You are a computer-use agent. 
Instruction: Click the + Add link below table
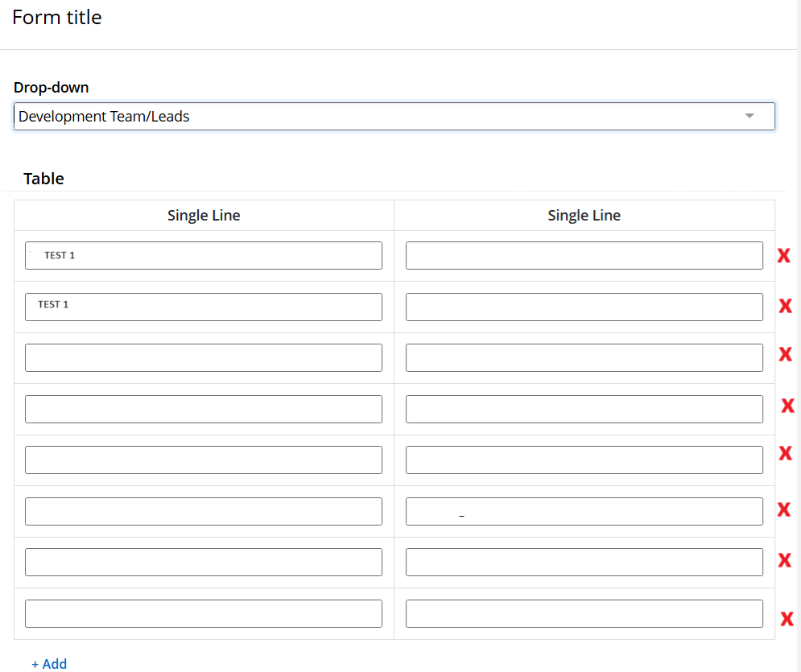49,664
